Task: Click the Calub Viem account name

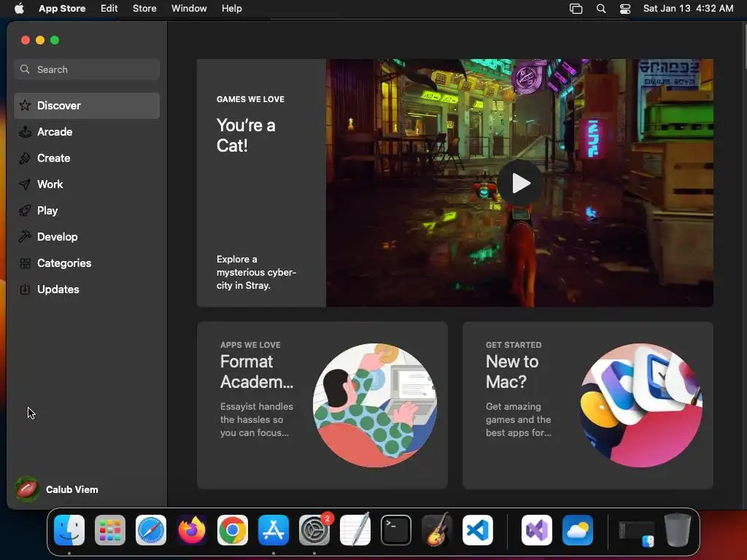Action: (x=72, y=489)
